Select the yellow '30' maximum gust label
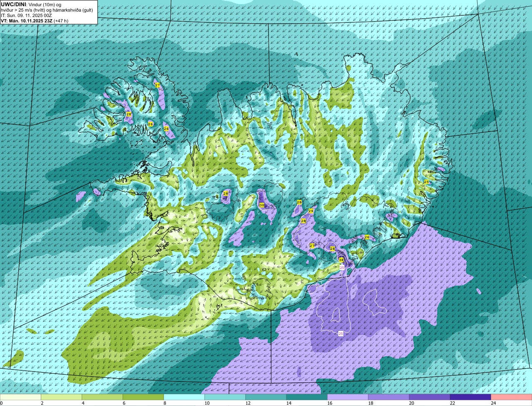Image resolution: width=532 pixels, height=406 pixels. pyautogui.click(x=261, y=205)
